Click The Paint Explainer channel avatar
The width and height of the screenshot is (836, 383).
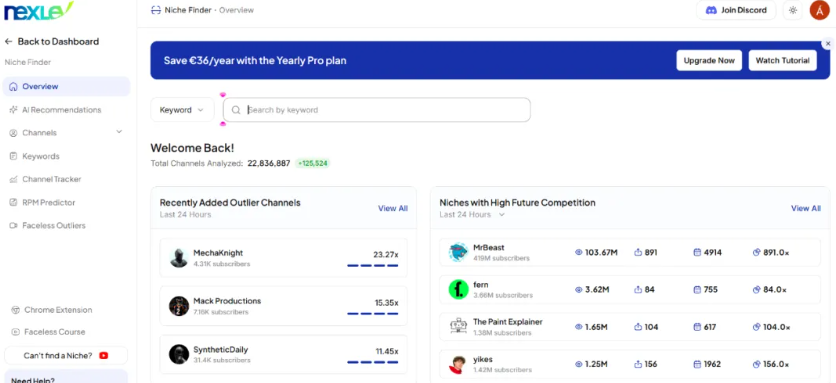click(x=459, y=326)
